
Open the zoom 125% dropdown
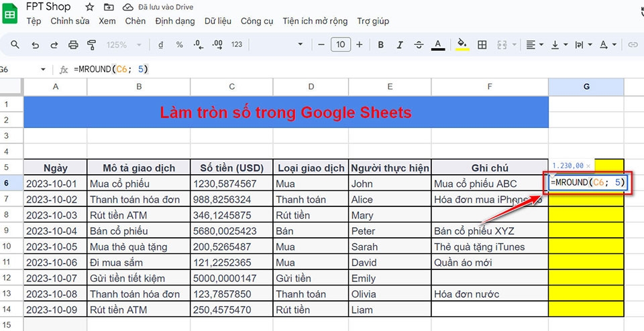124,45
